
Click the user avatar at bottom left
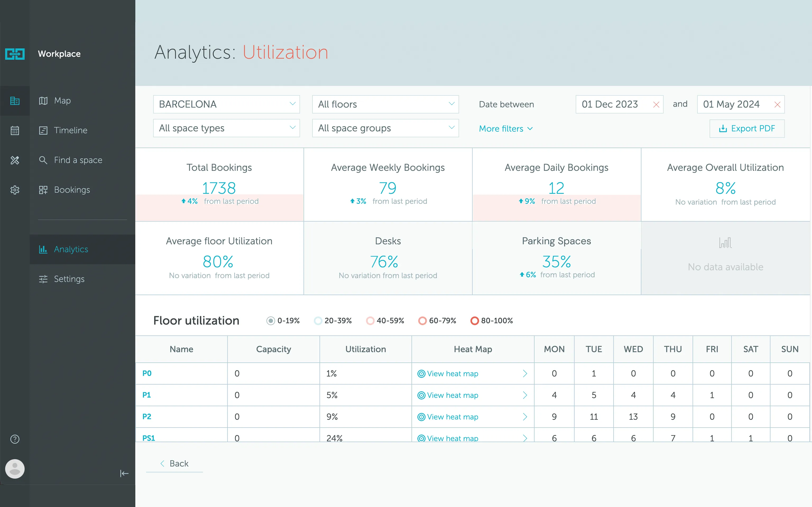tap(15, 469)
